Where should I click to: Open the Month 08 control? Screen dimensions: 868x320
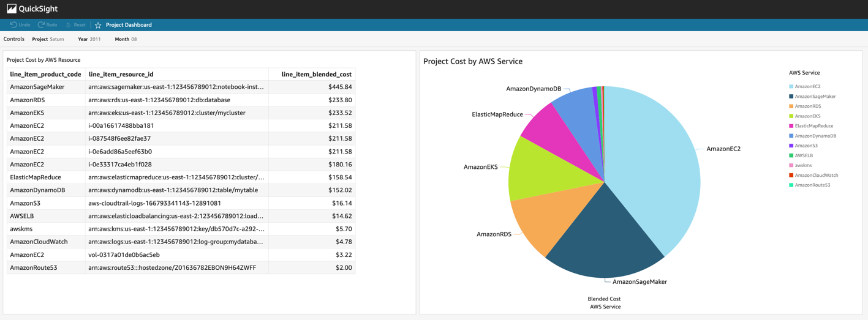(126, 39)
